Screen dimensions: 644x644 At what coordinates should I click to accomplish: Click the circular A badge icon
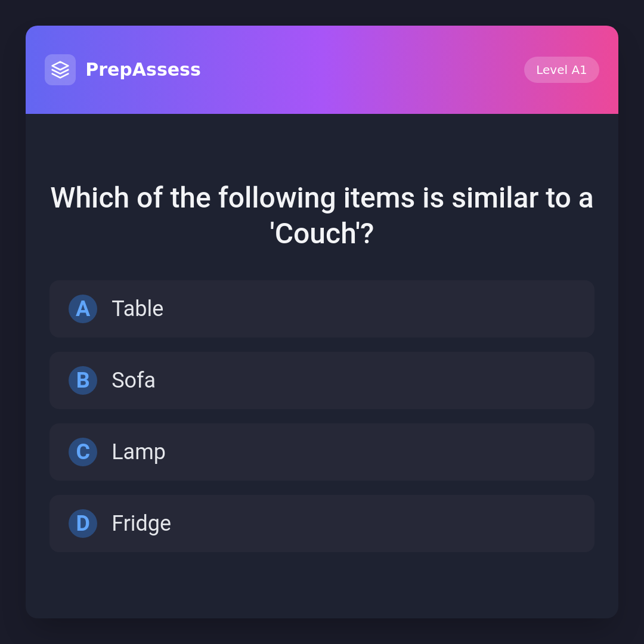coord(83,309)
